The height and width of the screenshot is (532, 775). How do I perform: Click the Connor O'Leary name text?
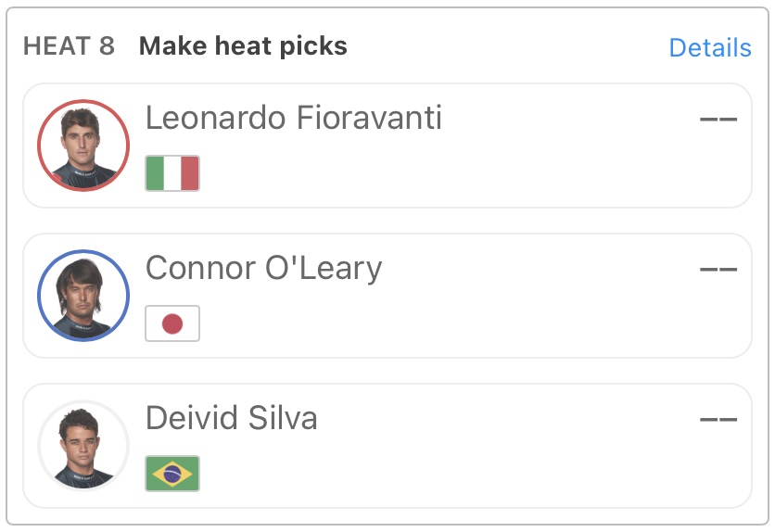coord(264,268)
